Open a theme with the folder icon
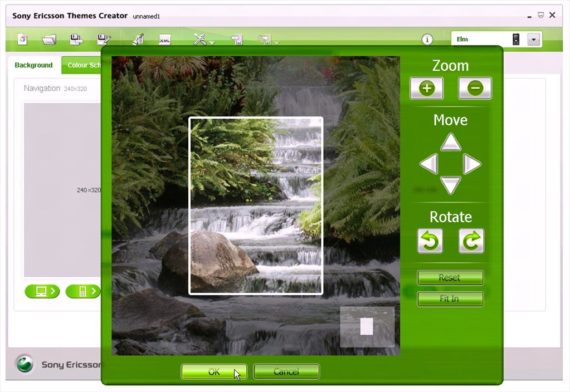 [x=49, y=39]
